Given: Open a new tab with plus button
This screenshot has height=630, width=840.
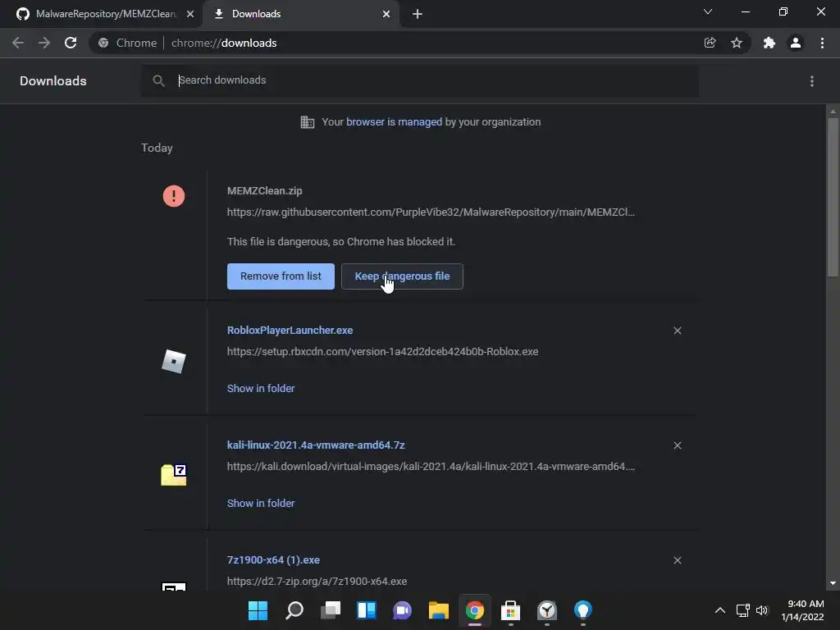Looking at the screenshot, I should click(x=418, y=14).
